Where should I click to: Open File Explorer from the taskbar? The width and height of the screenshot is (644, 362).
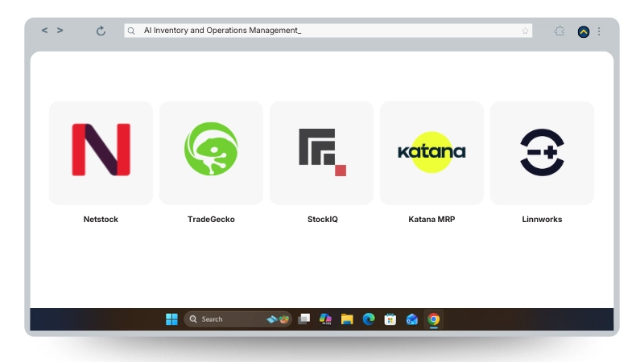coord(347,319)
